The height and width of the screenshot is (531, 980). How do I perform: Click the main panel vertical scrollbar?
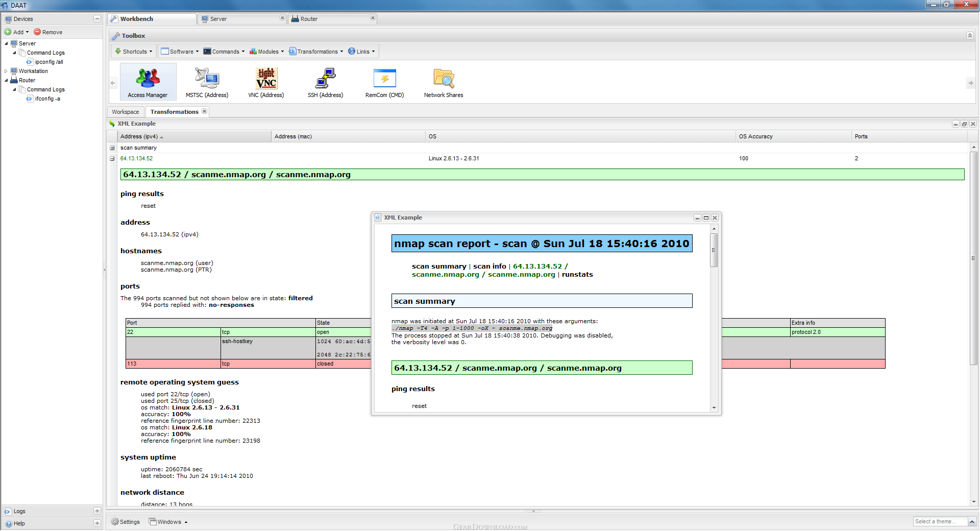click(x=973, y=258)
